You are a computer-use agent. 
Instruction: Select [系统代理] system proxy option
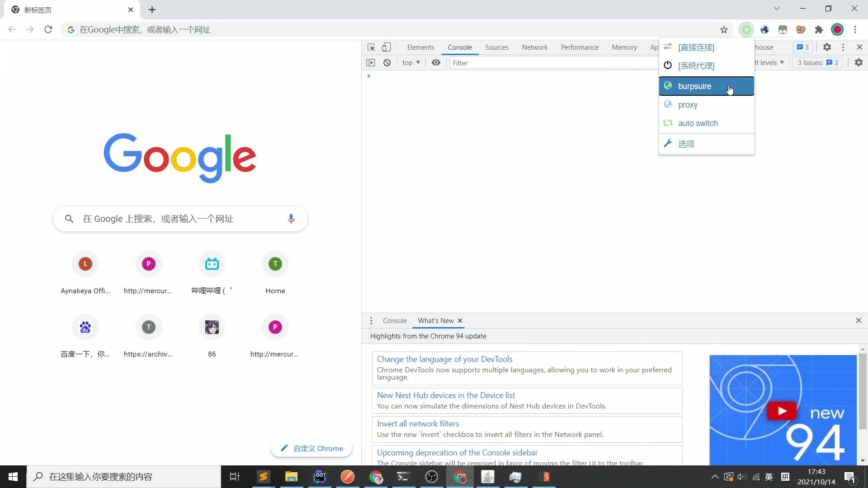coord(706,66)
